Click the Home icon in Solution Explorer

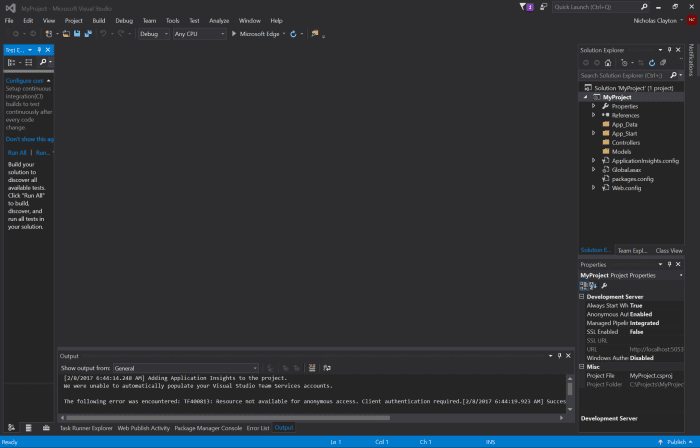[x=609, y=62]
